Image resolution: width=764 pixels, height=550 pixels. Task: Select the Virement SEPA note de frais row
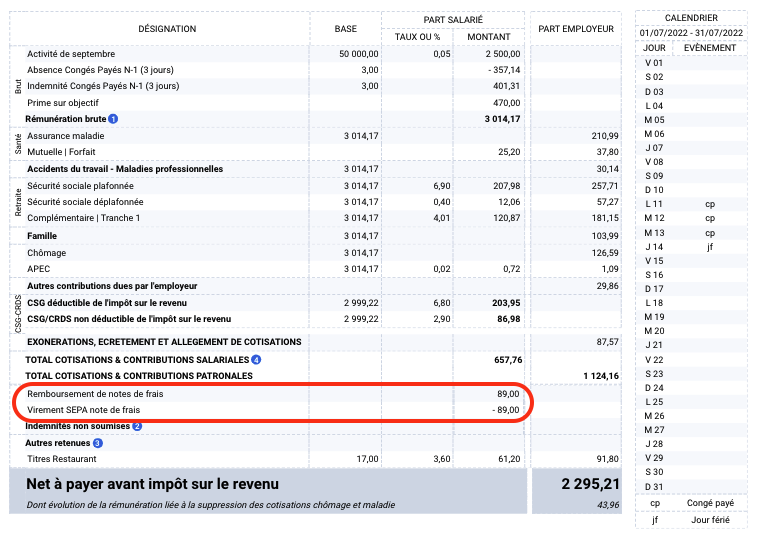click(x=83, y=409)
